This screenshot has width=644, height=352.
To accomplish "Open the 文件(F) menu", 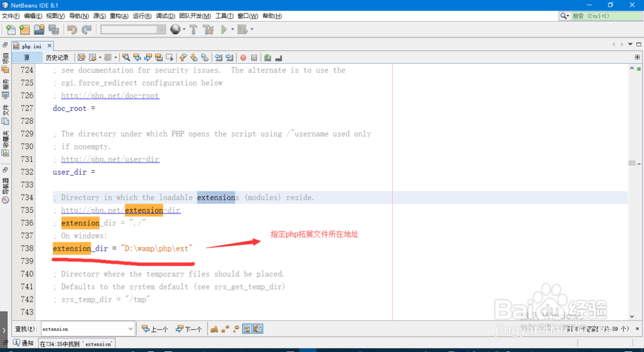I will click(x=11, y=15).
